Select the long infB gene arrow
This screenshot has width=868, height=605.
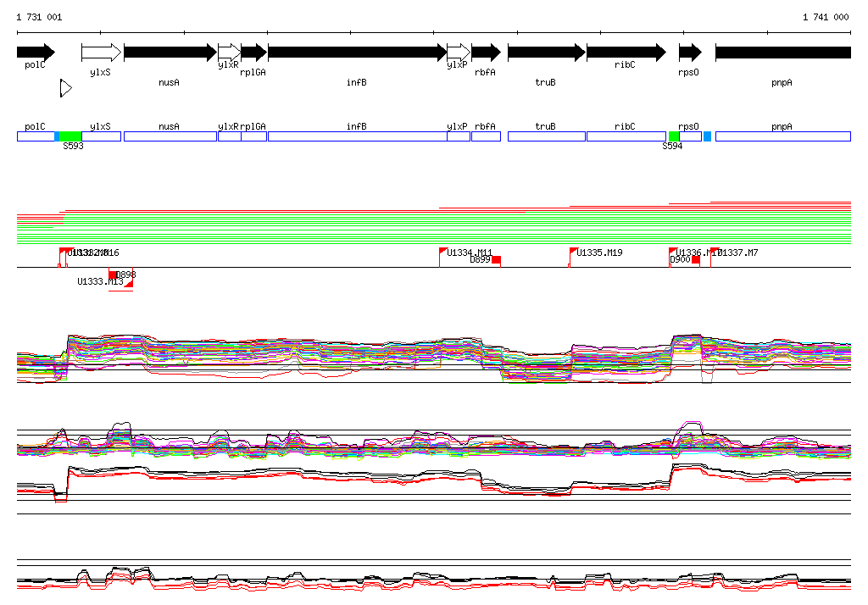point(356,53)
